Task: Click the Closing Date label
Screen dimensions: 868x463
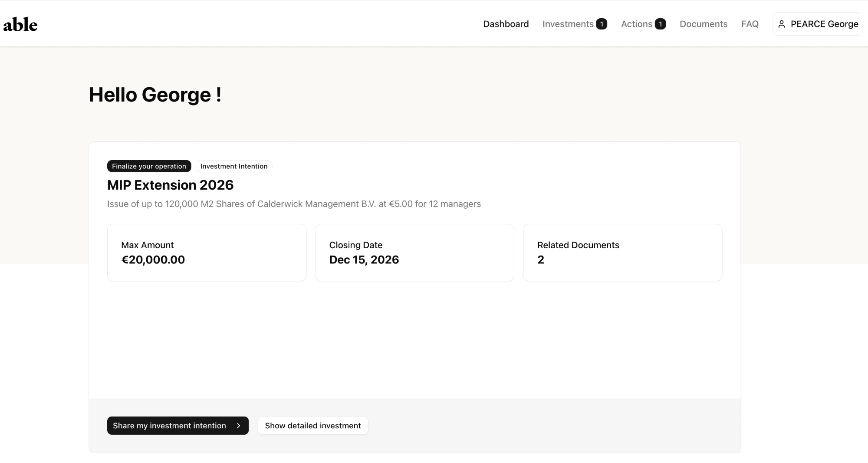Action: tap(356, 245)
